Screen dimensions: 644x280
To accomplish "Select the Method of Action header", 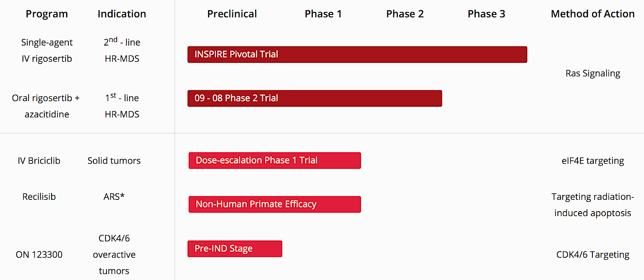I will [x=592, y=14].
